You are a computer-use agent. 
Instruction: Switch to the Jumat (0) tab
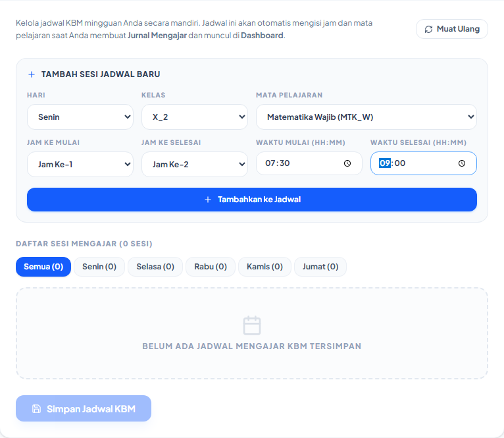pos(320,267)
